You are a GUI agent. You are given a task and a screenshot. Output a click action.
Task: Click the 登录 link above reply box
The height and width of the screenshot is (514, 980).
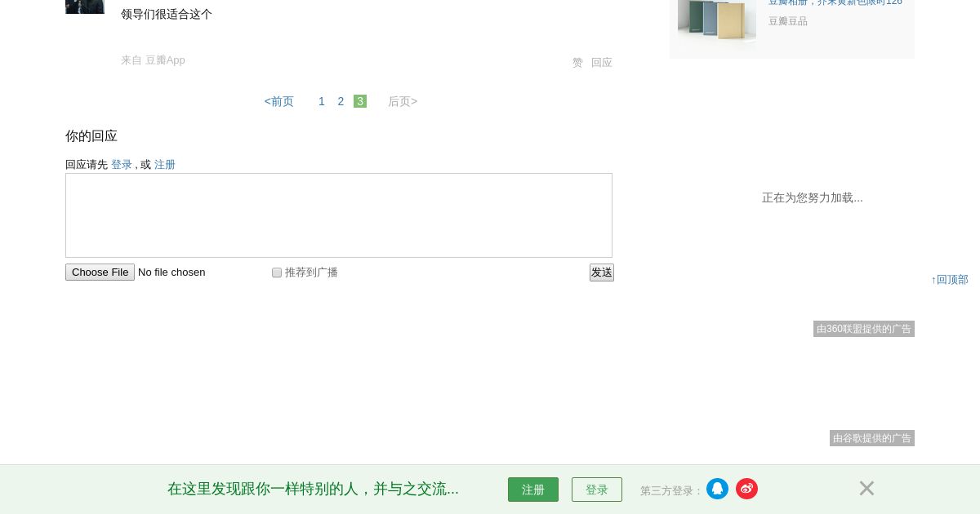pyautogui.click(x=122, y=164)
